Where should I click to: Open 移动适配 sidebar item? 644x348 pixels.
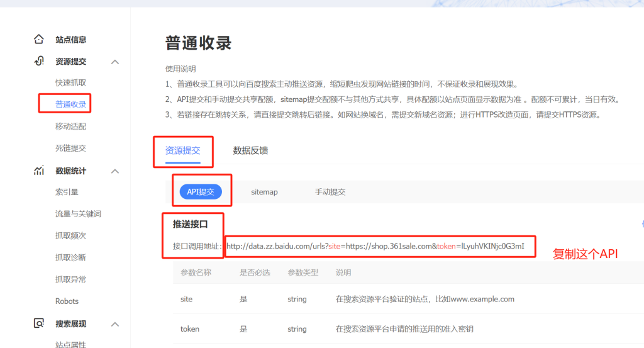[70, 126]
